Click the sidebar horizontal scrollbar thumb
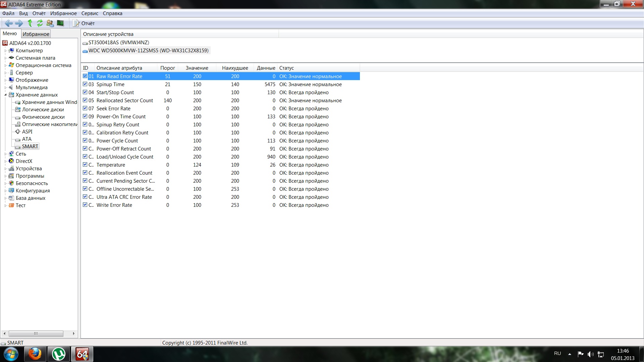644x362 pixels. (36, 334)
